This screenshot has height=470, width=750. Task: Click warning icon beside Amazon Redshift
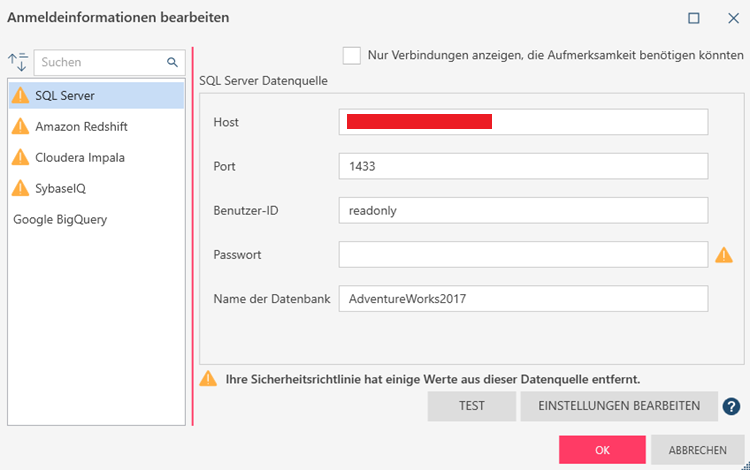20,126
